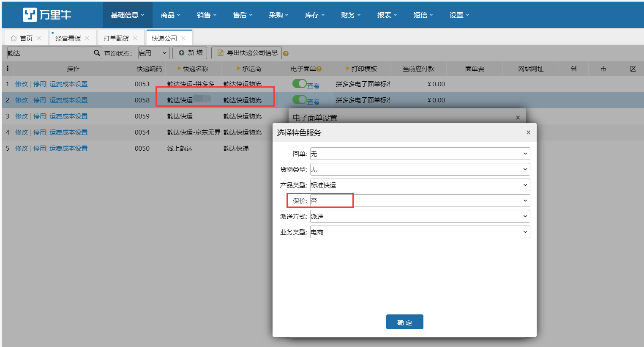Screen dimensions: 644x347
Task: Click 修改 link in row 0053
Action: pyautogui.click(x=22, y=84)
